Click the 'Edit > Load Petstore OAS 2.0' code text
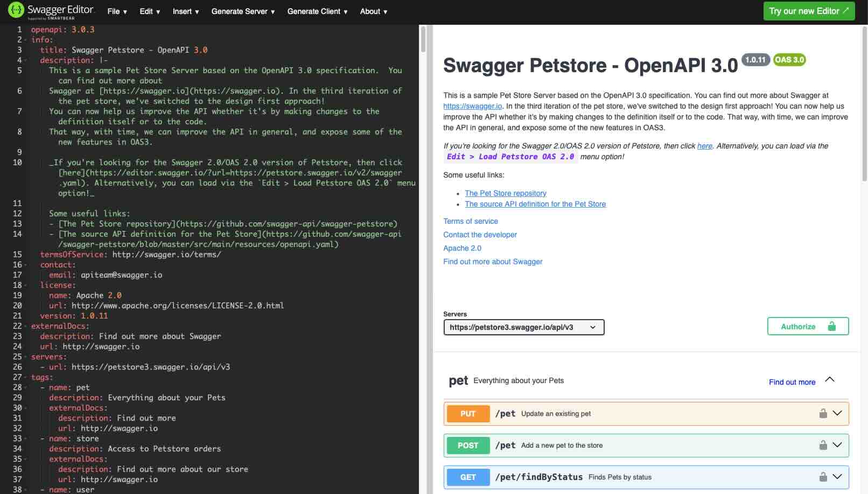 pos(510,157)
